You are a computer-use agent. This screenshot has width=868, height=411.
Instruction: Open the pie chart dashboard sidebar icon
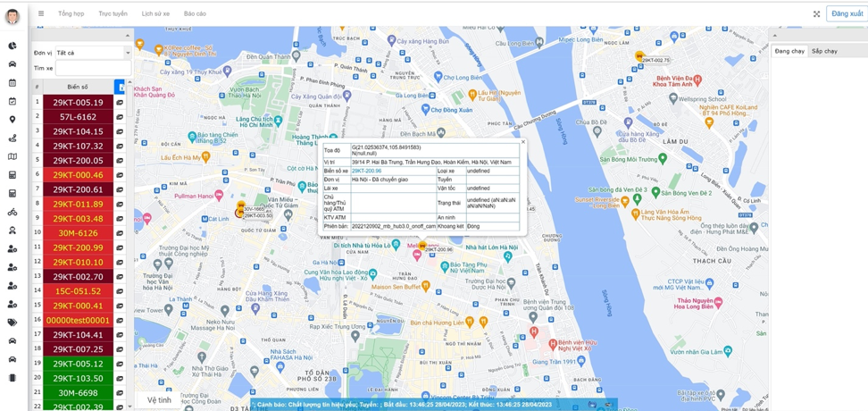click(13, 46)
